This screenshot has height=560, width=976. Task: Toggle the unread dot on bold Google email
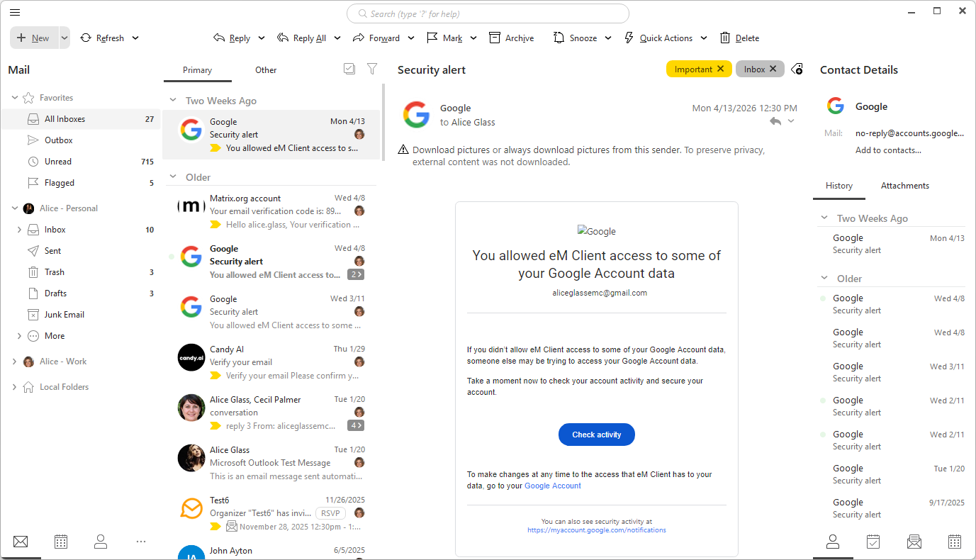click(x=172, y=257)
